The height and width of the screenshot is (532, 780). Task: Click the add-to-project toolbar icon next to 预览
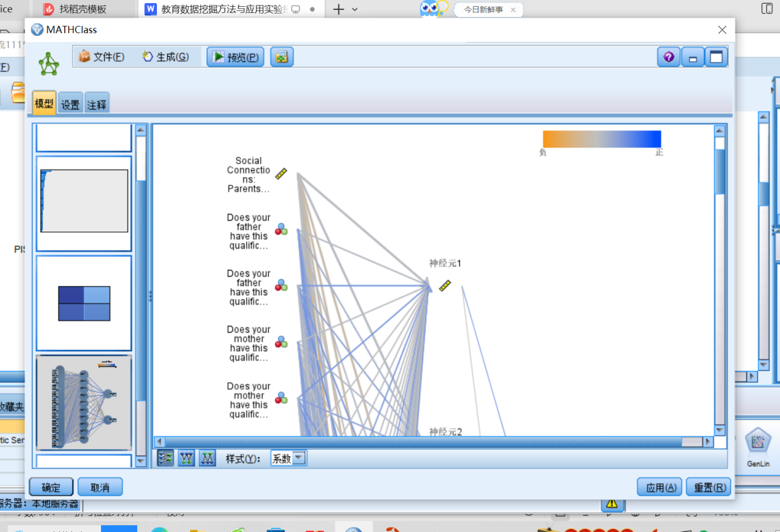tap(282, 57)
